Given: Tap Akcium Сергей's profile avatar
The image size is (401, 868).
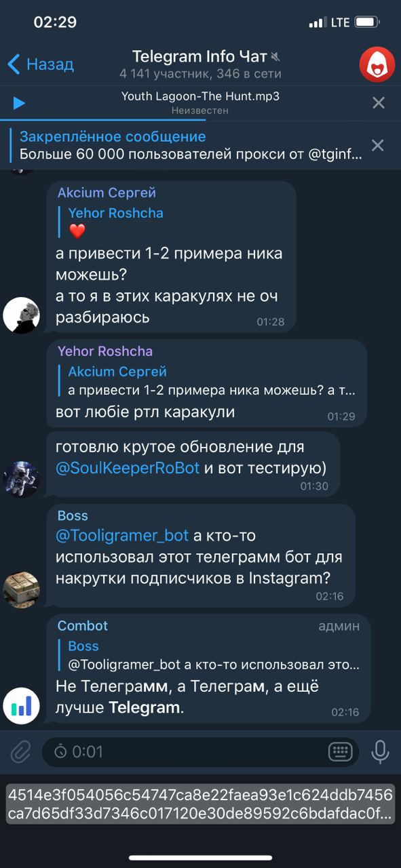Looking at the screenshot, I should point(21,315).
